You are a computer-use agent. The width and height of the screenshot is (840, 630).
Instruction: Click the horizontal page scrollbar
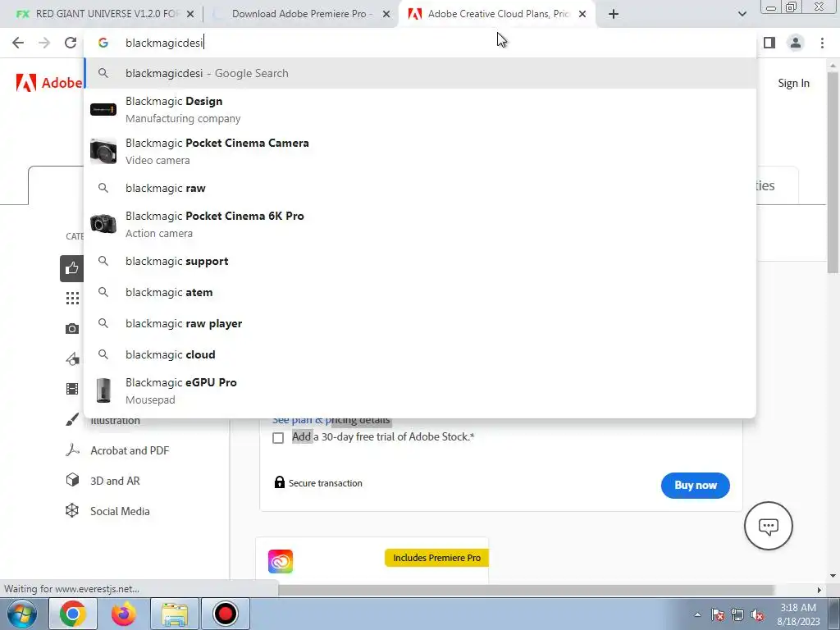[526, 590]
